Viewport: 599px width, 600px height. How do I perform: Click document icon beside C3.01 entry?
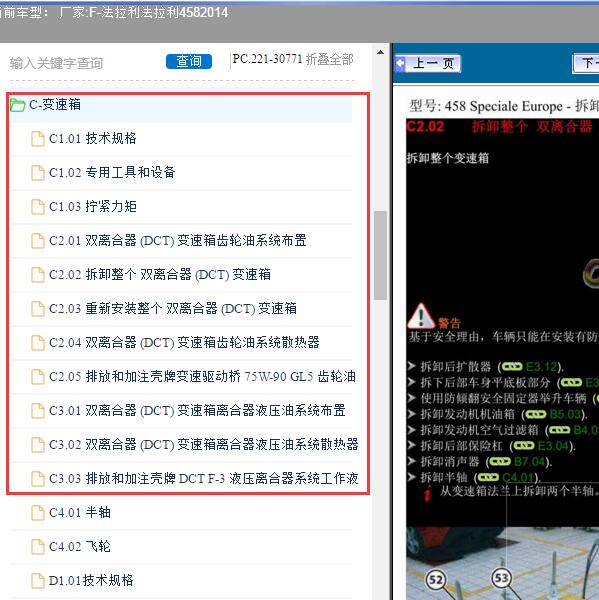coord(38,411)
